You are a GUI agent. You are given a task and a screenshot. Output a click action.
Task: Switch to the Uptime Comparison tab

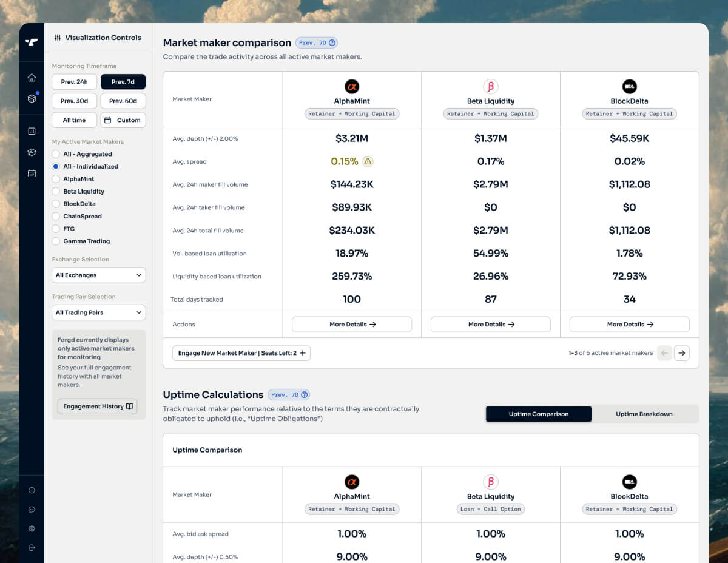coord(539,414)
